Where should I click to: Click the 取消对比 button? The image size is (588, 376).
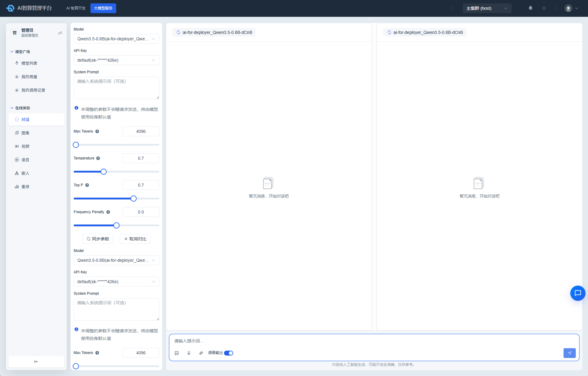point(135,239)
